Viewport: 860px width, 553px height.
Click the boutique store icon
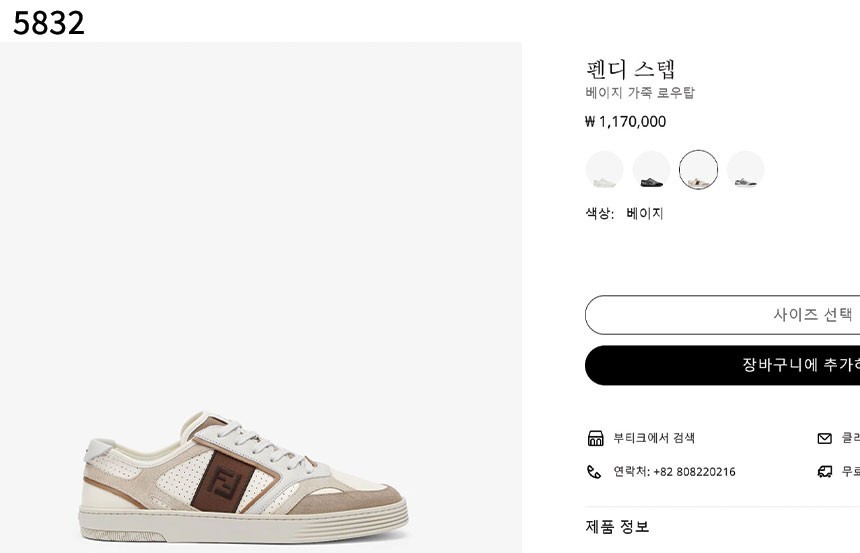(x=595, y=438)
